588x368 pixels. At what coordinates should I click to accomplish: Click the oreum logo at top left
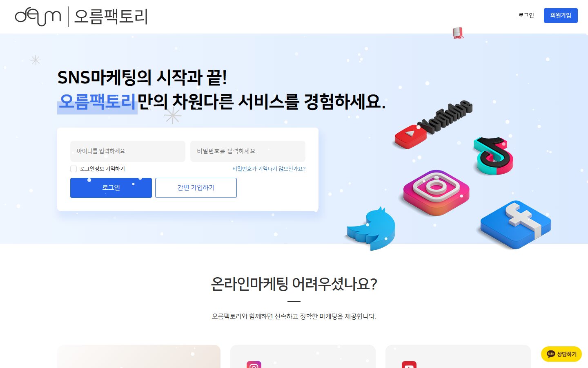pos(38,16)
